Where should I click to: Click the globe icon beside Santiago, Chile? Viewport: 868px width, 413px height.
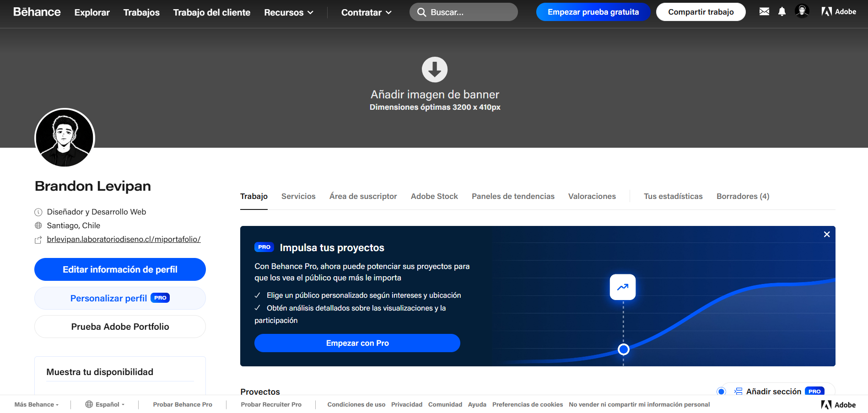pos(38,225)
